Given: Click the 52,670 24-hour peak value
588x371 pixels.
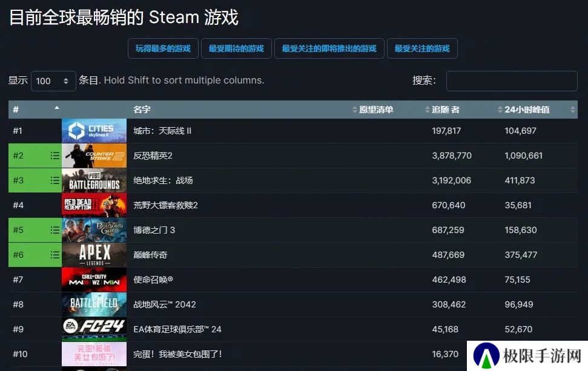Looking at the screenshot, I should (518, 329).
